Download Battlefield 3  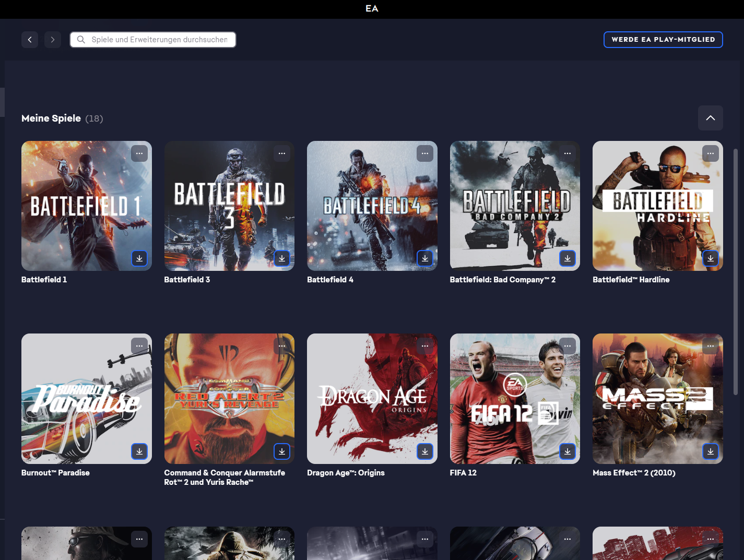[x=282, y=258]
